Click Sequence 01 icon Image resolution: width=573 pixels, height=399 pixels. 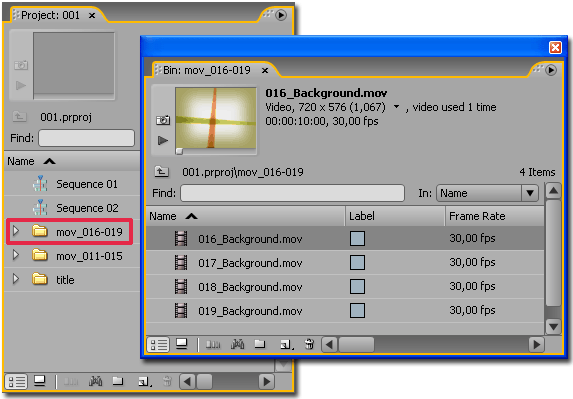[x=40, y=183]
